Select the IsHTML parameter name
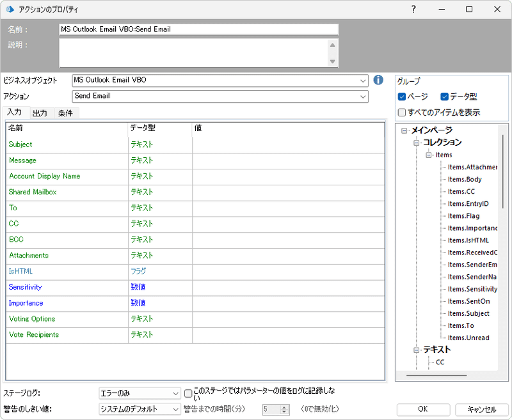The image size is (512, 420). tap(20, 271)
